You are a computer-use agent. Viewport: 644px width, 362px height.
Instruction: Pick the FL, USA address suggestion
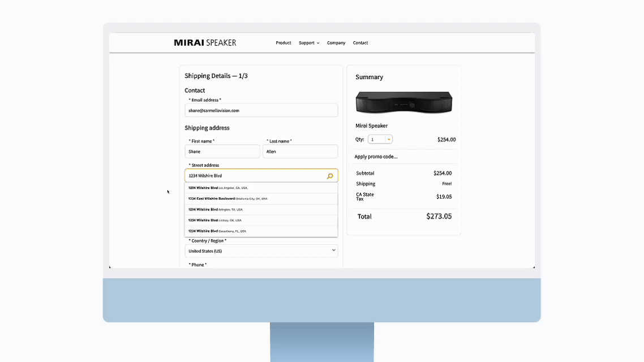[x=261, y=231]
